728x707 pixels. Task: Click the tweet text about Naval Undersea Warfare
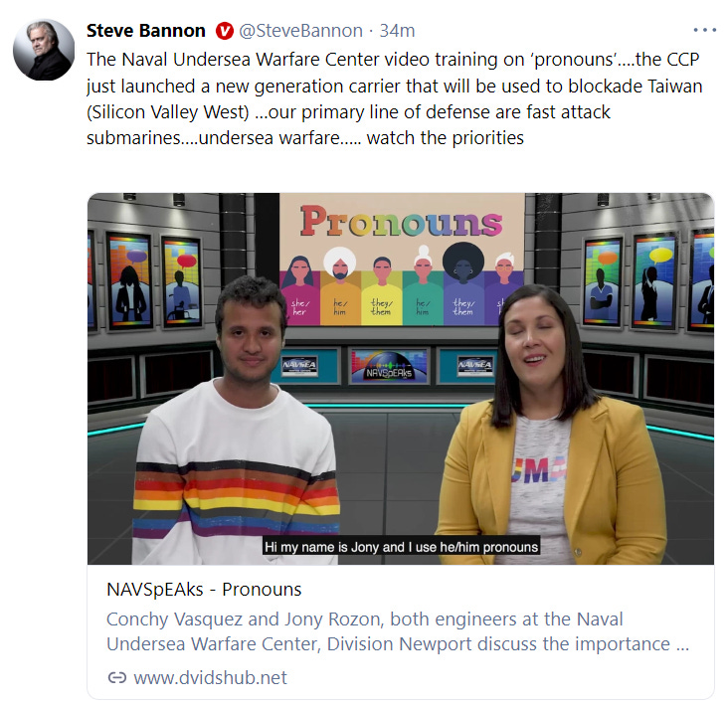pos(394,98)
